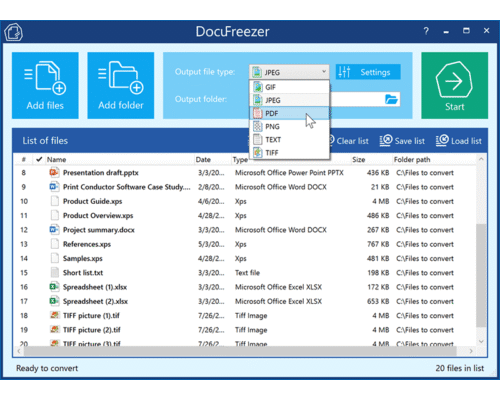Click type cell Microsoft Office Power Point PPTX

pyautogui.click(x=289, y=173)
